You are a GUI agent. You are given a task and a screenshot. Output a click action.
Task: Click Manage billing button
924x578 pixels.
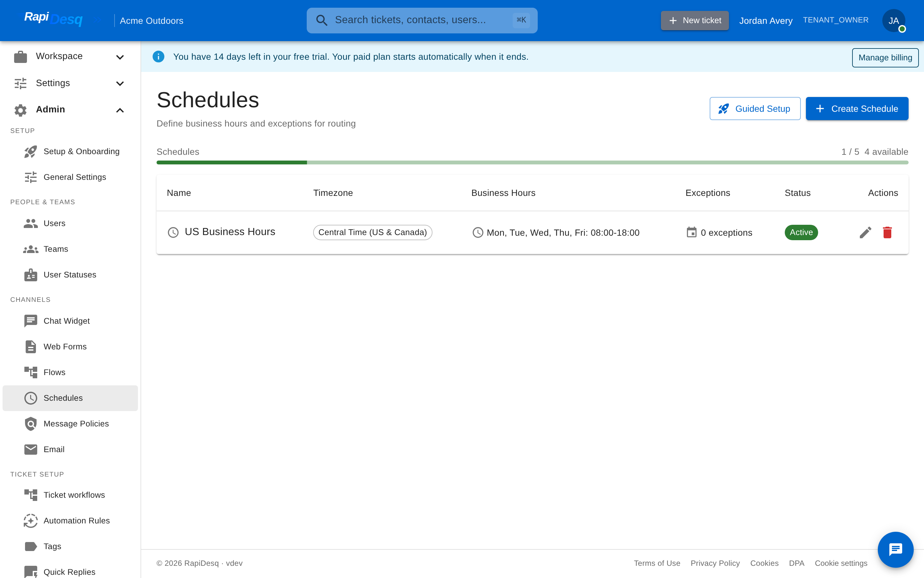885,57
